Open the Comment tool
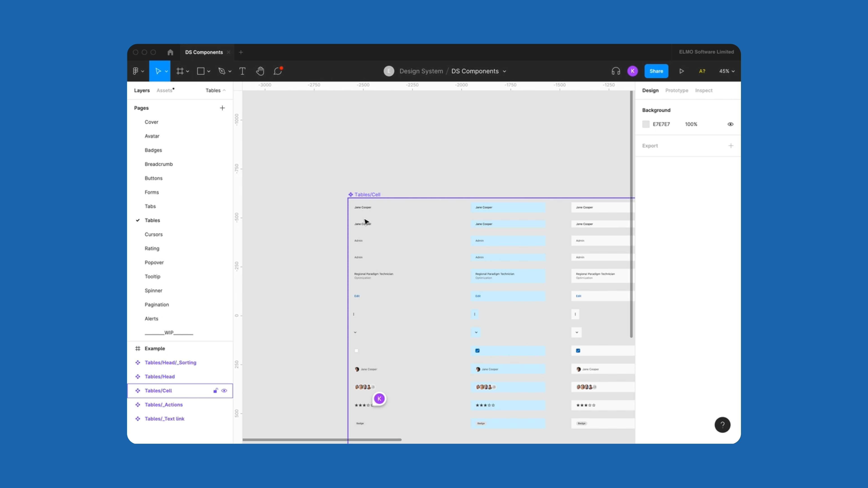Image resolution: width=868 pixels, height=488 pixels. click(278, 71)
